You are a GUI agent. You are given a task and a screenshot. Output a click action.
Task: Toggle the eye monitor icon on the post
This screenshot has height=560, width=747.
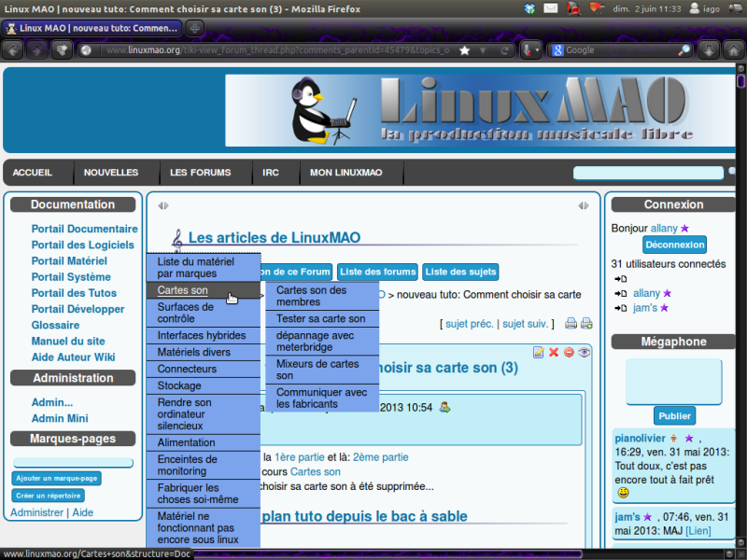click(x=585, y=353)
